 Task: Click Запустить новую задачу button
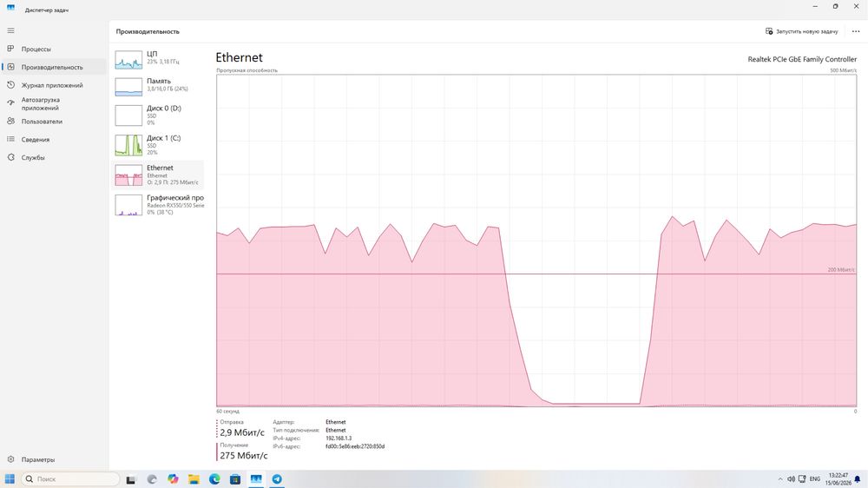click(x=801, y=31)
